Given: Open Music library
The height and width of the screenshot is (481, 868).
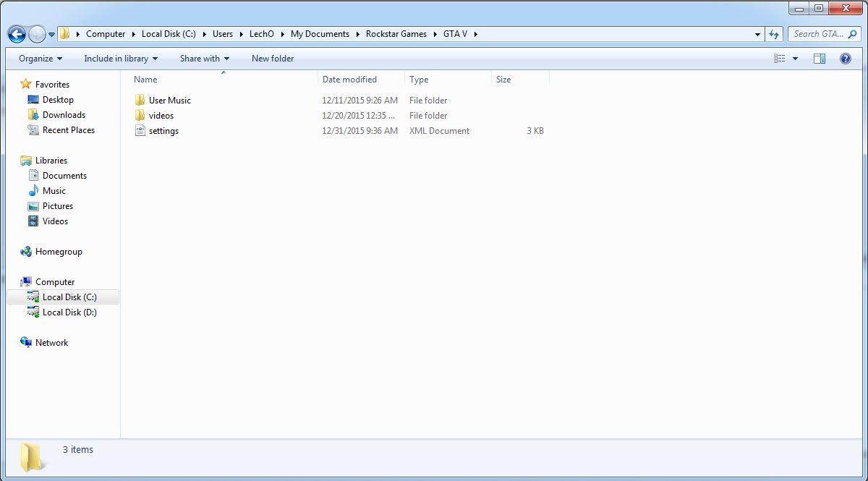Looking at the screenshot, I should [x=54, y=191].
